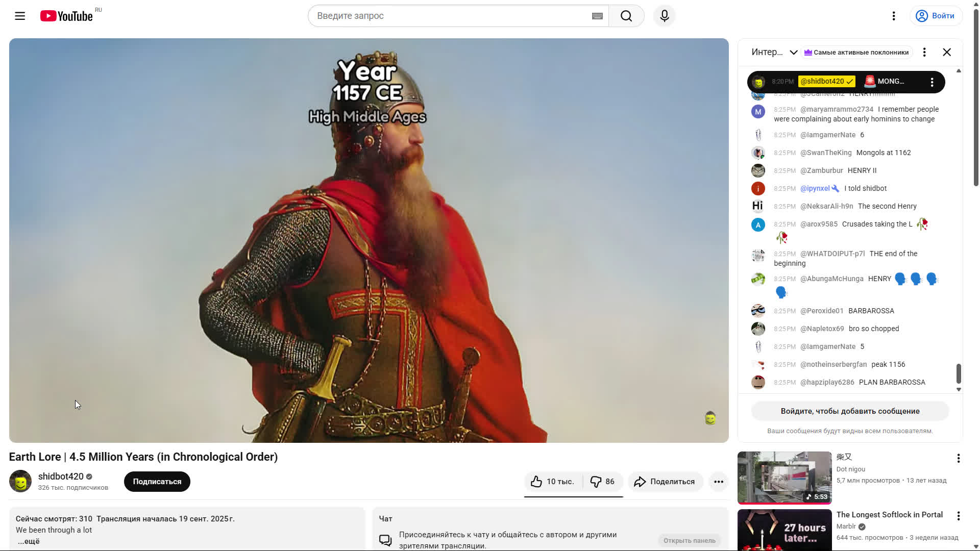Open the chat view selector dropdown
This screenshot has width=980, height=551.
(x=775, y=52)
